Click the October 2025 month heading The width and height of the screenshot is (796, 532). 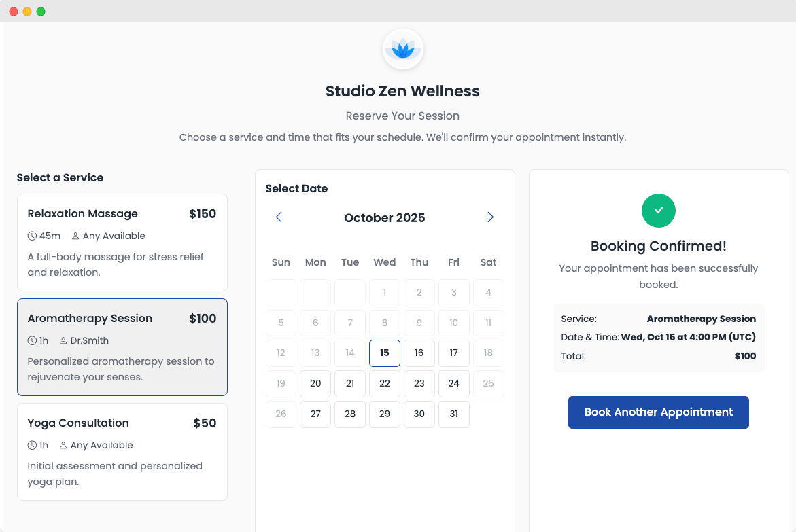pos(385,218)
